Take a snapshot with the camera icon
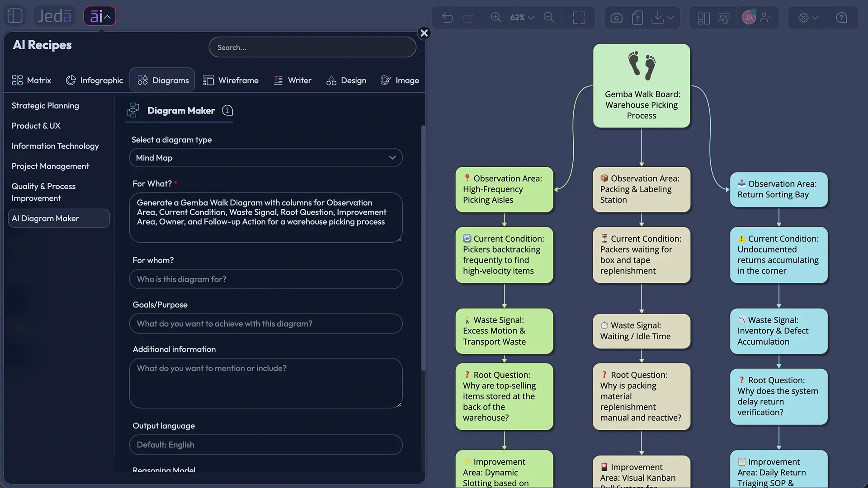868x488 pixels. coord(616,18)
